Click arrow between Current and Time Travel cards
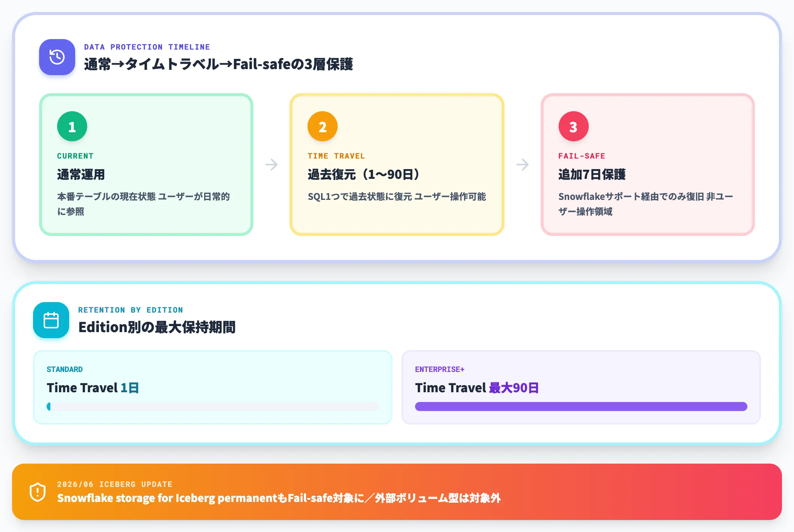The width and height of the screenshot is (794, 532). point(271,165)
